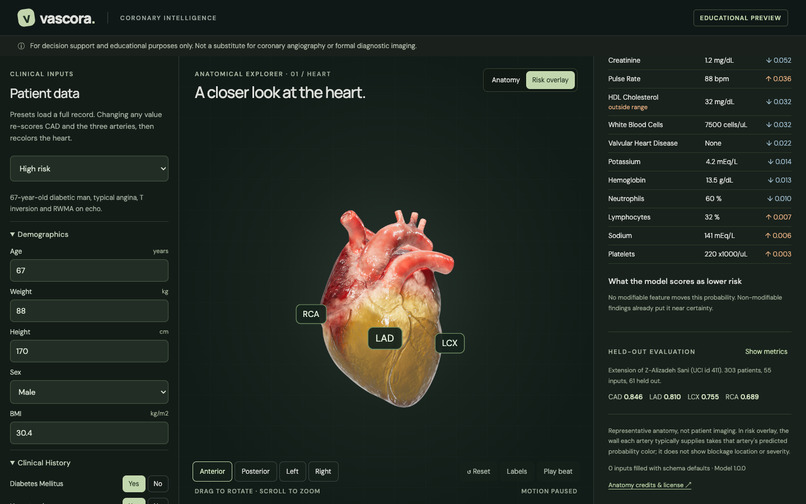Viewport: 806px width, 504px height.
Task: Click the White Blood Cells row
Action: [700, 124]
